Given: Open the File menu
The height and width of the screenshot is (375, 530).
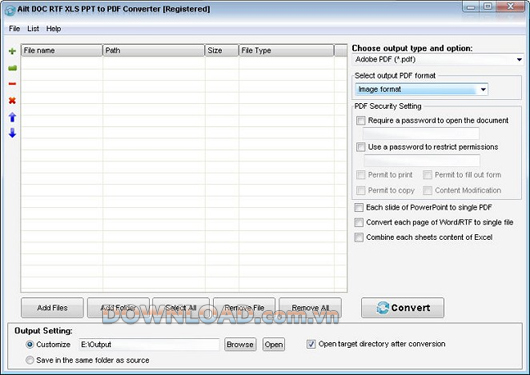Looking at the screenshot, I should [x=14, y=29].
